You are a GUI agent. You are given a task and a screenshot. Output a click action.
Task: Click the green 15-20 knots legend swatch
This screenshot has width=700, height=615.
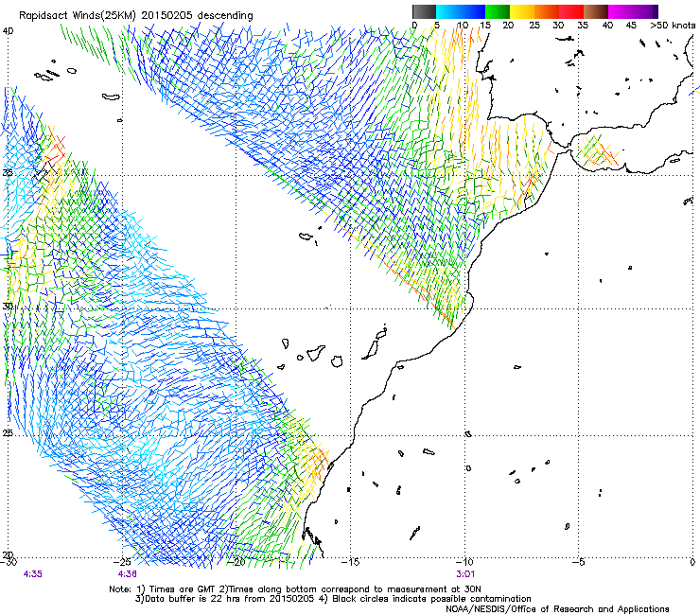[498, 11]
